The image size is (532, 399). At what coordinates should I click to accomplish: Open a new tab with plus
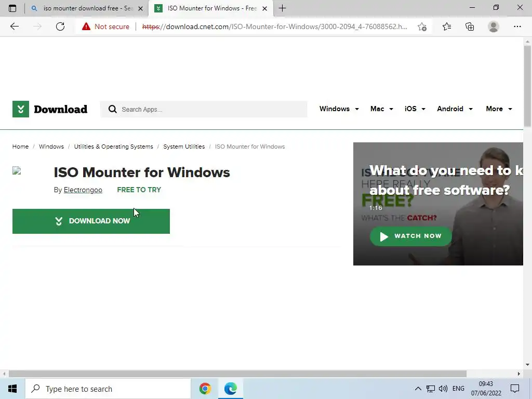tap(282, 8)
